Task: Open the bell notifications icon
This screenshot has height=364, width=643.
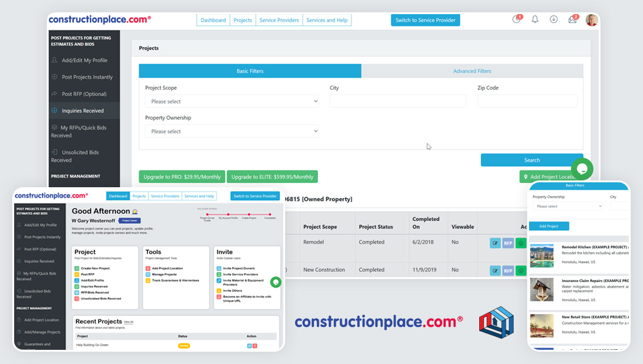Action: tap(535, 19)
